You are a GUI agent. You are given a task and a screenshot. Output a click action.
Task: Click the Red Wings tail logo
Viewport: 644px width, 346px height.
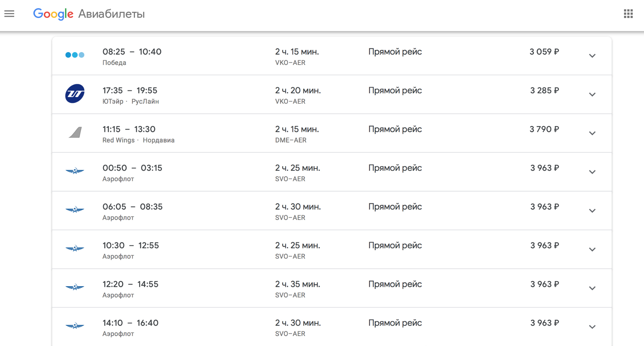coord(75,132)
